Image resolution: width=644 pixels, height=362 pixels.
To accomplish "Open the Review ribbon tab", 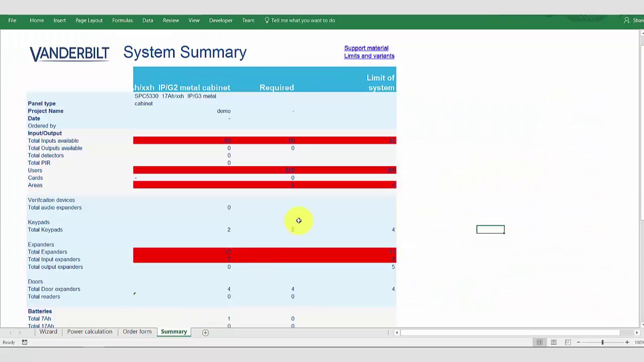I will (171, 21).
